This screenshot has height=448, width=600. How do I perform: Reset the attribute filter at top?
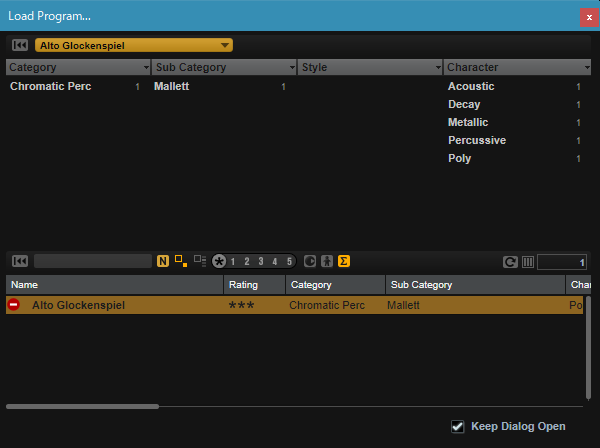tap(20, 45)
